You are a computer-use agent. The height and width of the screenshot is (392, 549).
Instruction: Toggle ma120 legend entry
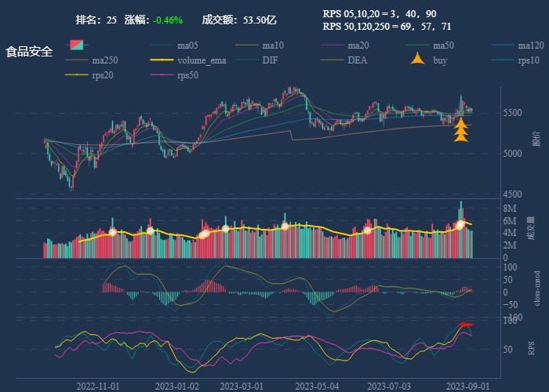coord(505,45)
